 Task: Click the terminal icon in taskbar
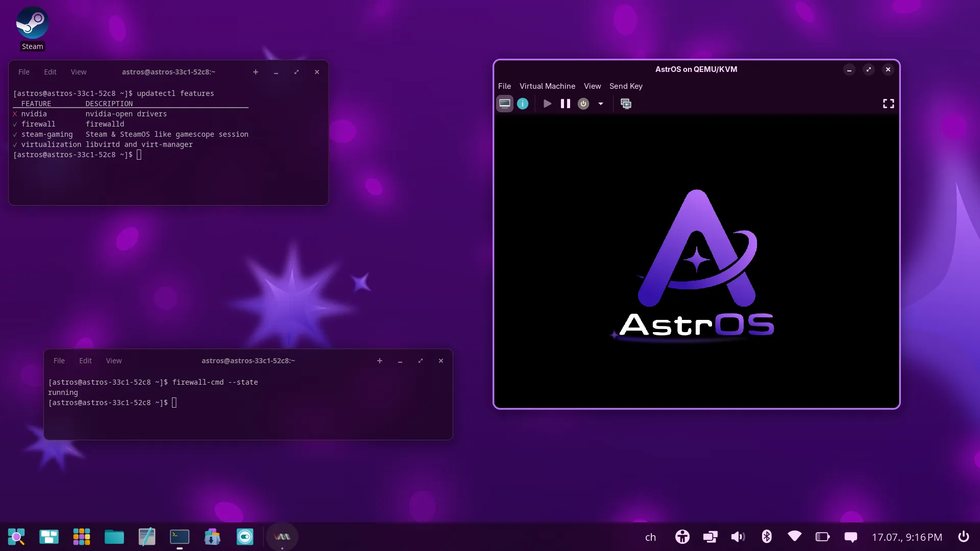click(x=180, y=537)
